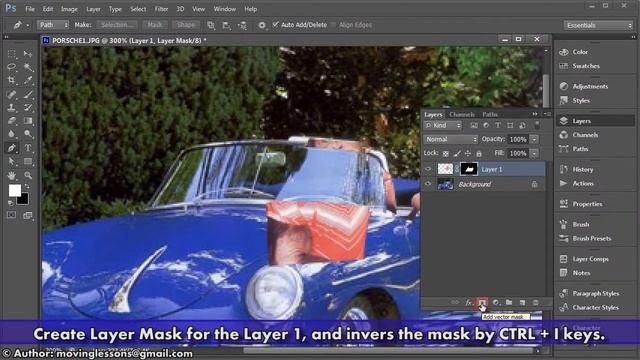Image resolution: width=640 pixels, height=360 pixels.
Task: Select the Magic Wand tool
Action: tap(28, 67)
